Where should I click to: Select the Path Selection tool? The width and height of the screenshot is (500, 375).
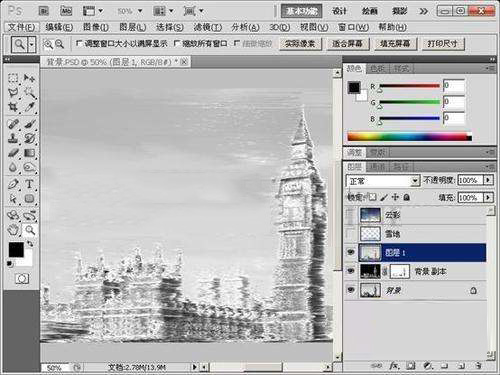click(x=13, y=199)
